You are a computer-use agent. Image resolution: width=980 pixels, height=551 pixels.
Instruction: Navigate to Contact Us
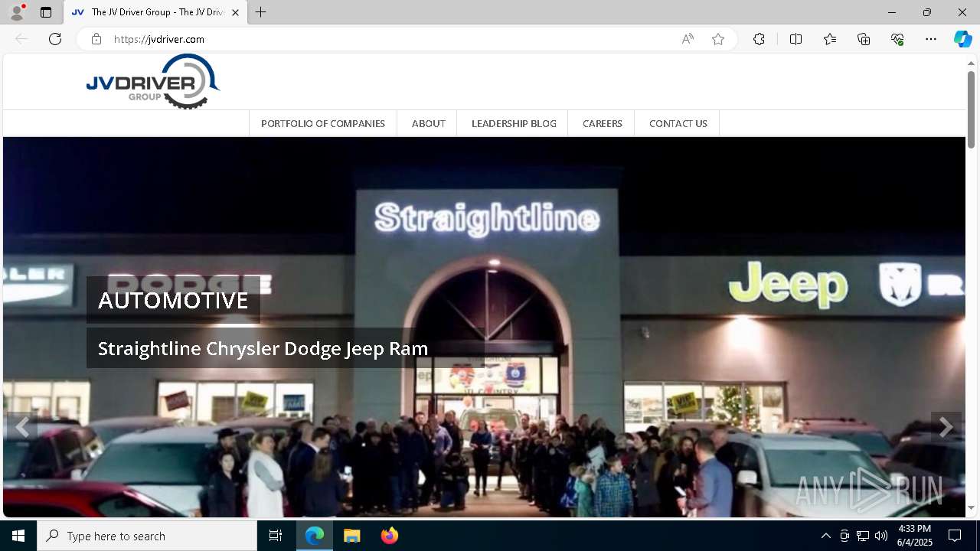[678, 123]
